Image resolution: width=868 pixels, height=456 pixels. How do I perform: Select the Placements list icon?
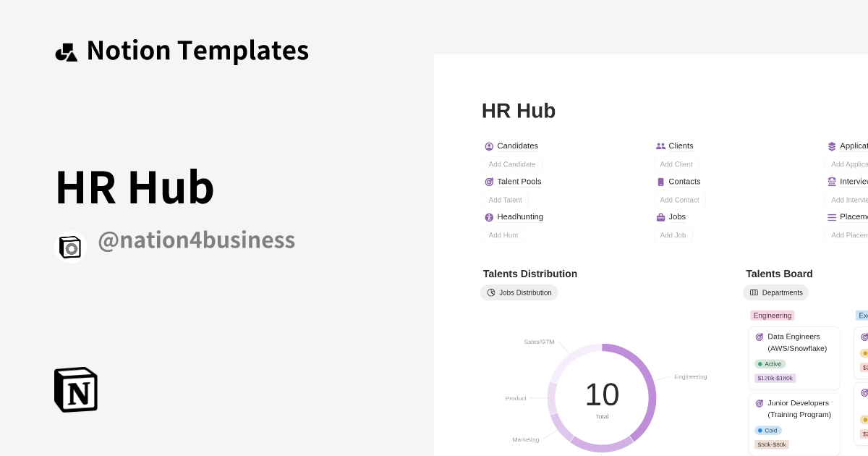tap(832, 216)
